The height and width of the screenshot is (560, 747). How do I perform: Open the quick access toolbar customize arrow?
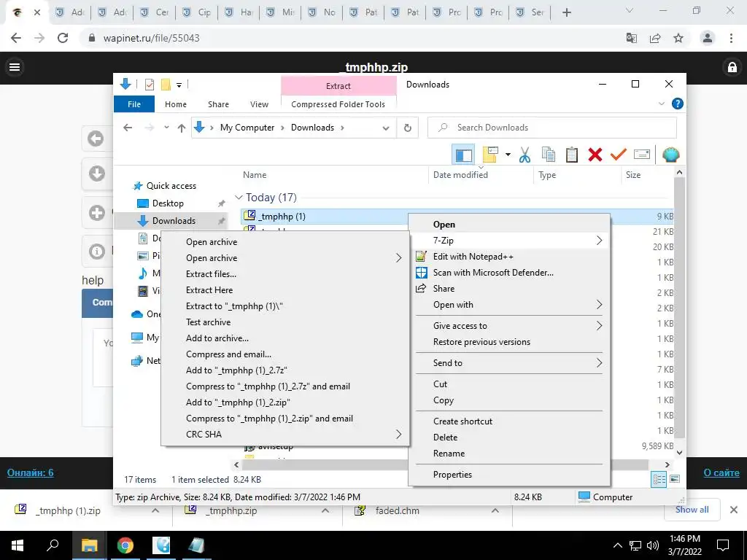[179, 85]
